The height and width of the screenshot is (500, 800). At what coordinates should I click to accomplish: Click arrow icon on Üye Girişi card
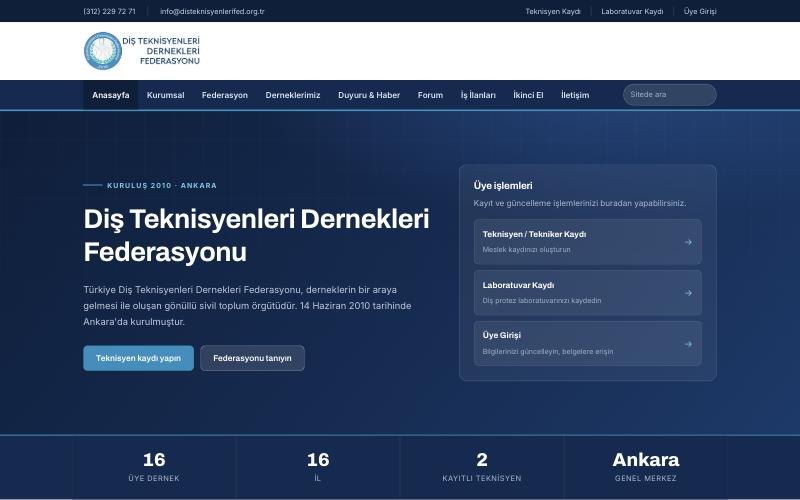click(688, 344)
